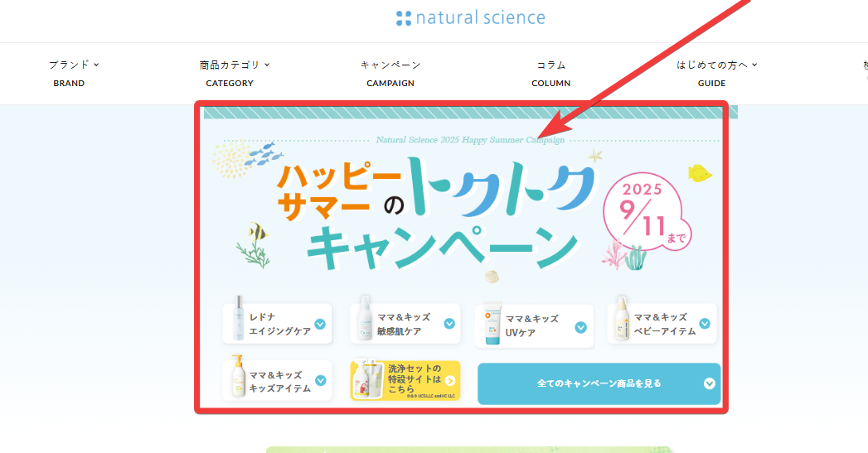The width and height of the screenshot is (868, 453).
Task: Expand the ブランド BRAND menu chevron
Action: pos(96,65)
